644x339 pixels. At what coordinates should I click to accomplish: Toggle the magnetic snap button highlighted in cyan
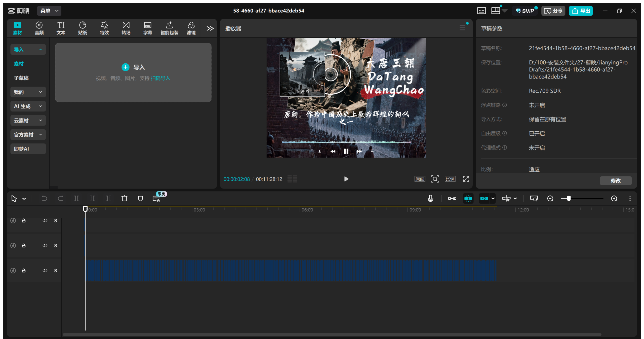(468, 198)
